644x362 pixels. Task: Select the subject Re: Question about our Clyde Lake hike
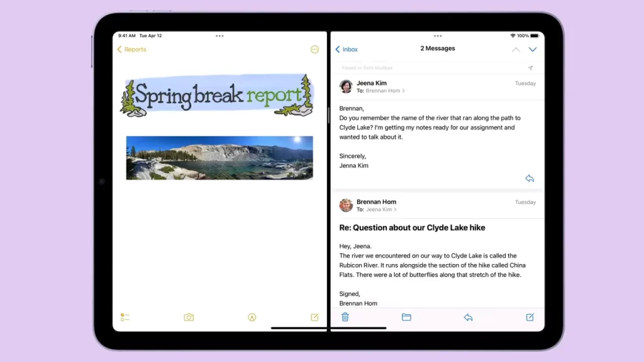coord(412,228)
